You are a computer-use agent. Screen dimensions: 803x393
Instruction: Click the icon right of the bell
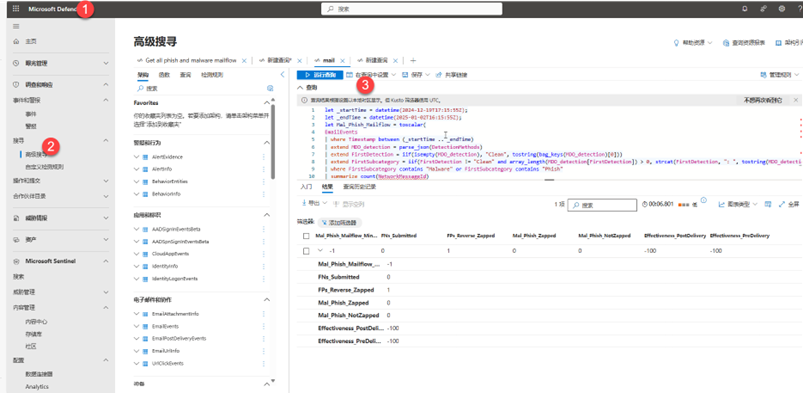763,9
